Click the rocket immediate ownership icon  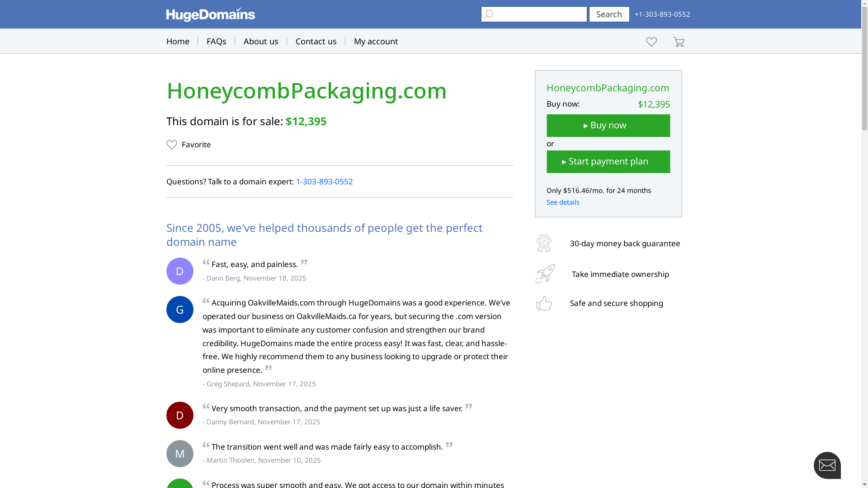tap(545, 274)
